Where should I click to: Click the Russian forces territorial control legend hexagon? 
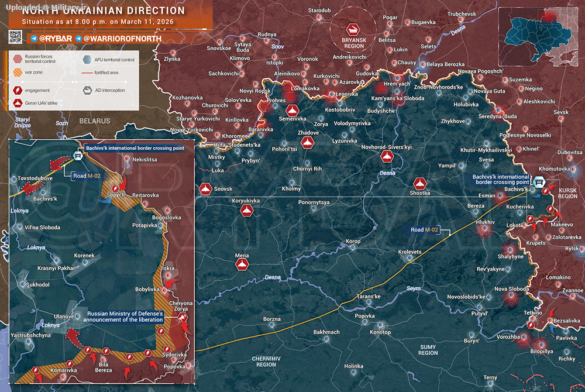point(18,59)
